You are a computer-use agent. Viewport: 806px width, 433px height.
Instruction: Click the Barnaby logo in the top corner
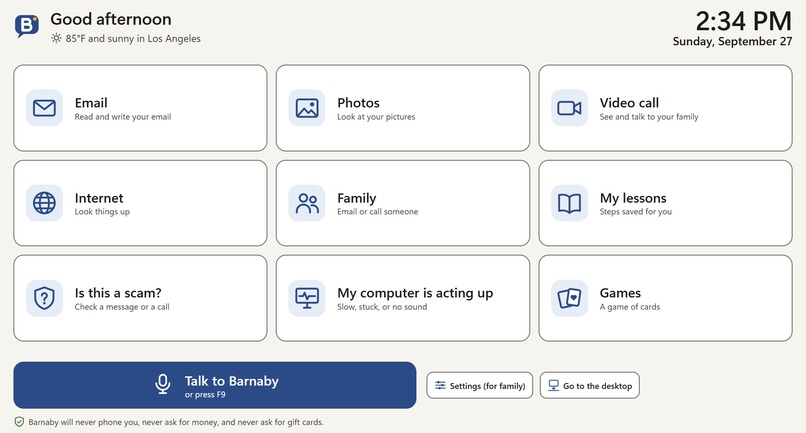point(27,26)
